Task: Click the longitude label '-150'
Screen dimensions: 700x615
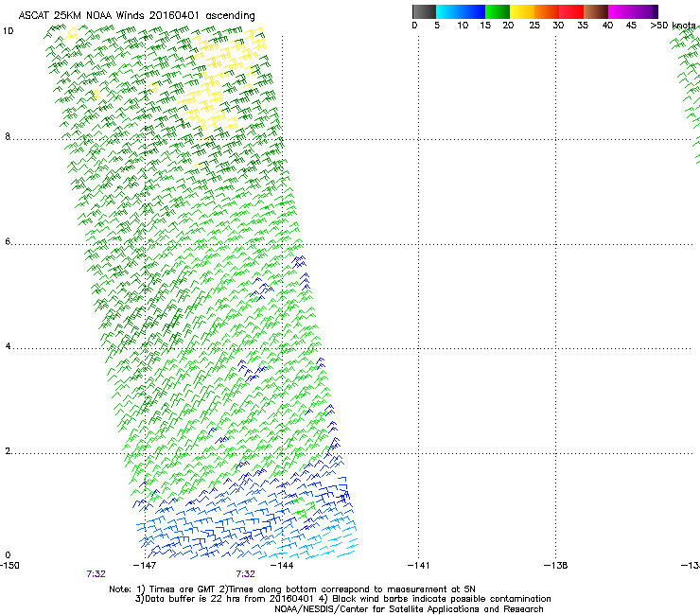Action: click(x=9, y=566)
